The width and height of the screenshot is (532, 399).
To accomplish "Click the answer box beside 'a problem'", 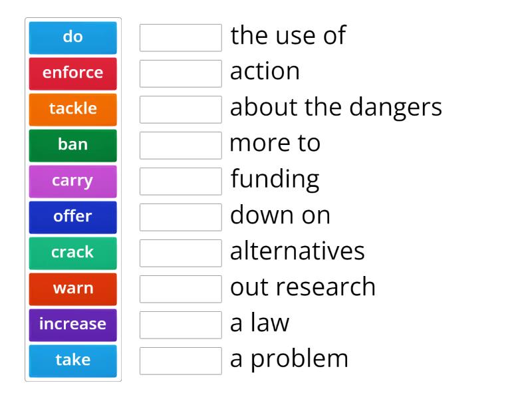I will 180,361.
